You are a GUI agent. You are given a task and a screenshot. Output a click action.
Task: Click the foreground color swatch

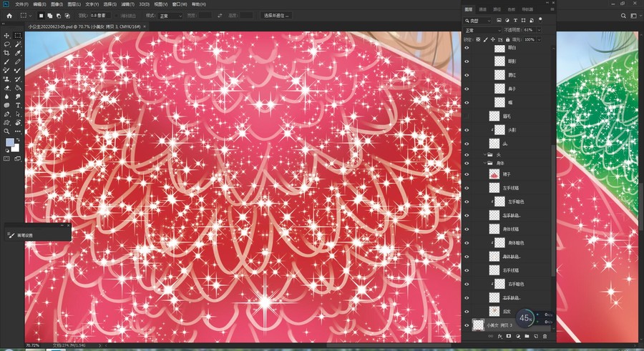pos(10,142)
